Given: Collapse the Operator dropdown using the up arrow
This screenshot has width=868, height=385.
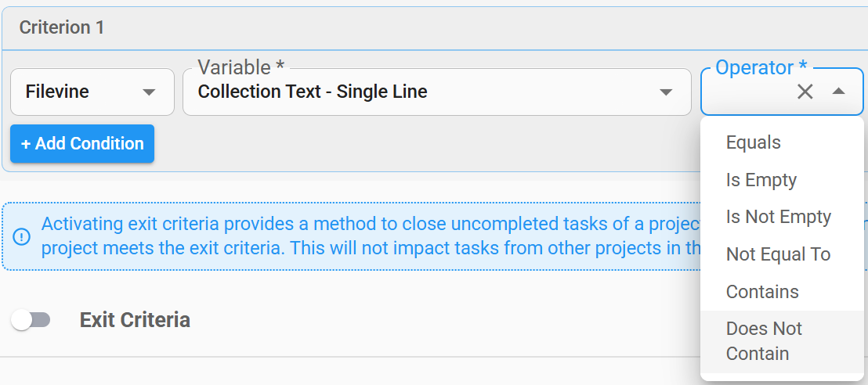Looking at the screenshot, I should [x=838, y=92].
